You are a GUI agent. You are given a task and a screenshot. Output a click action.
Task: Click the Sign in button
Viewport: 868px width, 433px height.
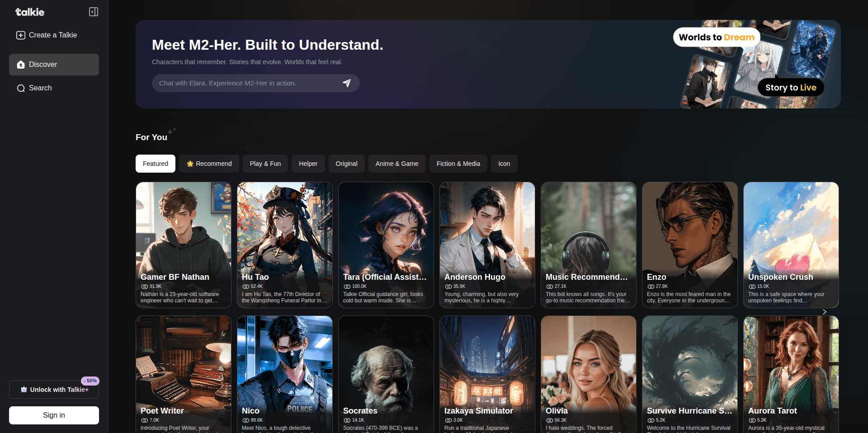coord(53,415)
